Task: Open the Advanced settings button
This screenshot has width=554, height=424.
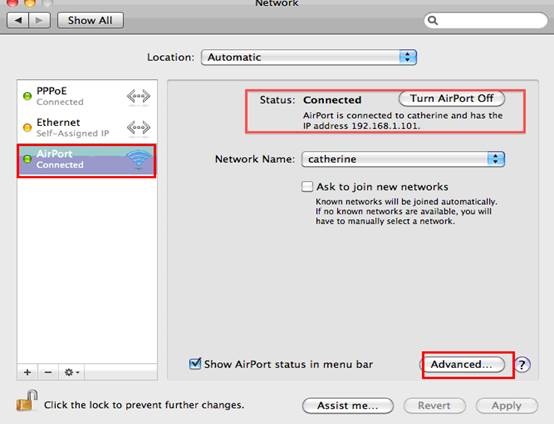Action: [463, 364]
